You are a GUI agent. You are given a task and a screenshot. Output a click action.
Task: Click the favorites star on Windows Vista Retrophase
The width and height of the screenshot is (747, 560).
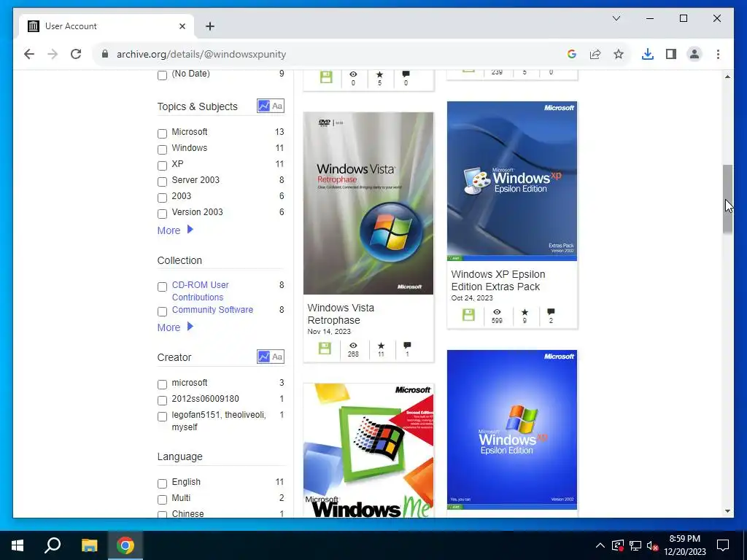[381, 346]
